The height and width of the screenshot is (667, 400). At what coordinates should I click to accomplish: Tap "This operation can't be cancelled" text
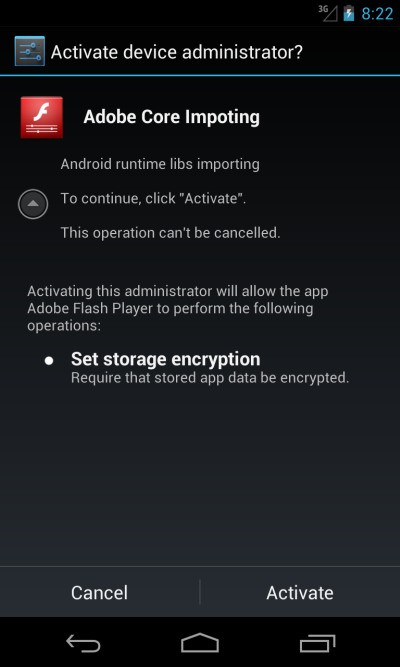click(171, 233)
